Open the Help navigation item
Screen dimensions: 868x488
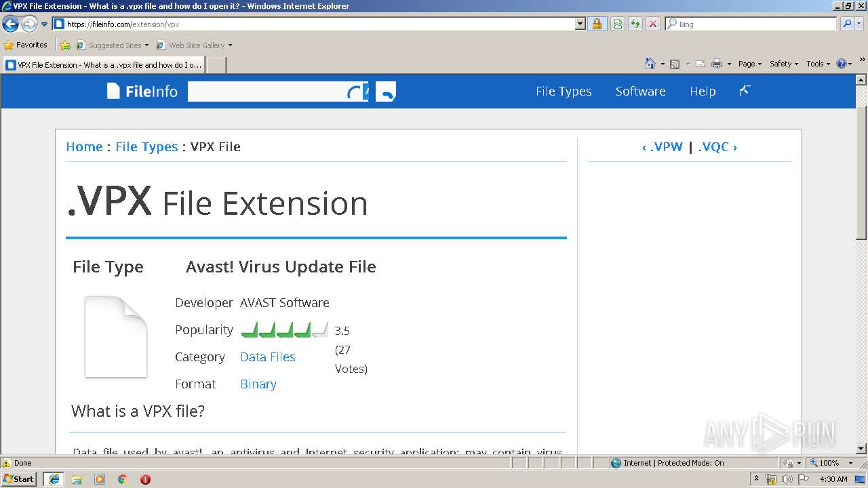[703, 91]
